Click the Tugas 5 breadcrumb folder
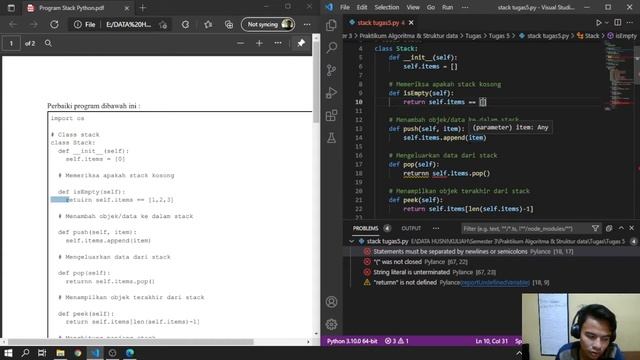Viewport: 640px width, 360px height. pyautogui.click(x=499, y=36)
